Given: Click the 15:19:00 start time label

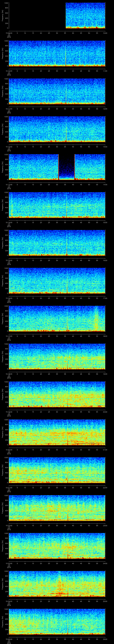Looking at the screenshot, I should (x=9, y=412).
